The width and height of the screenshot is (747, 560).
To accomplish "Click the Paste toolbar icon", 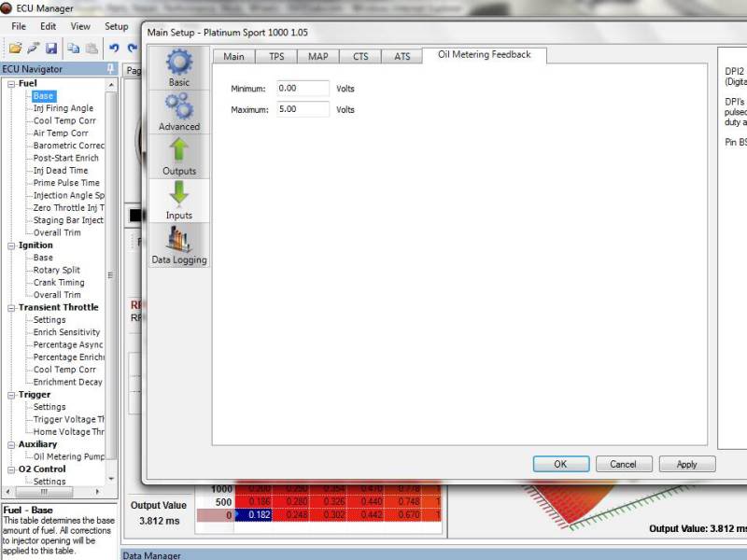I will pos(92,49).
